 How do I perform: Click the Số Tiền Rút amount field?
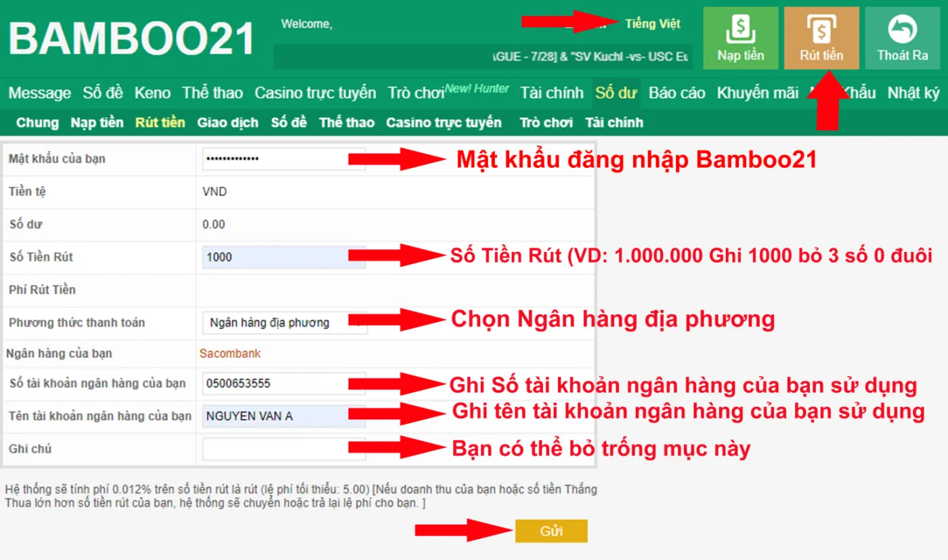pyautogui.click(x=283, y=257)
